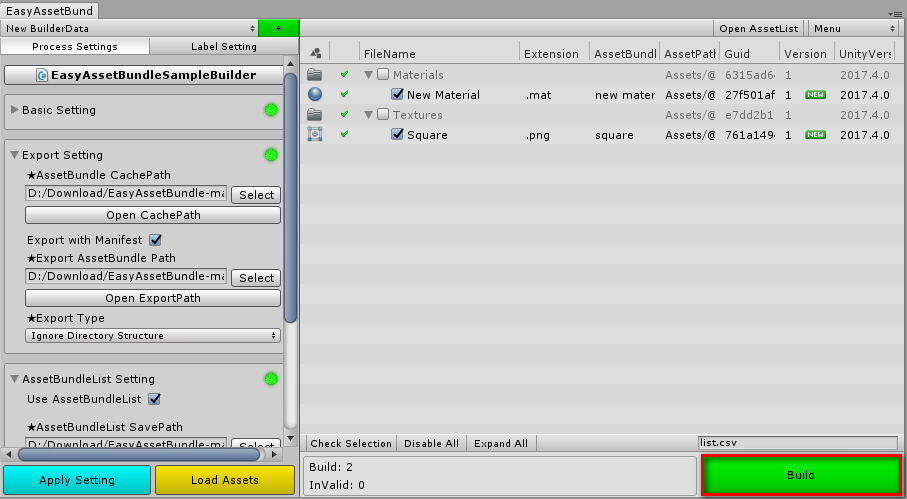Click the Open ExportPath button

tap(153, 298)
